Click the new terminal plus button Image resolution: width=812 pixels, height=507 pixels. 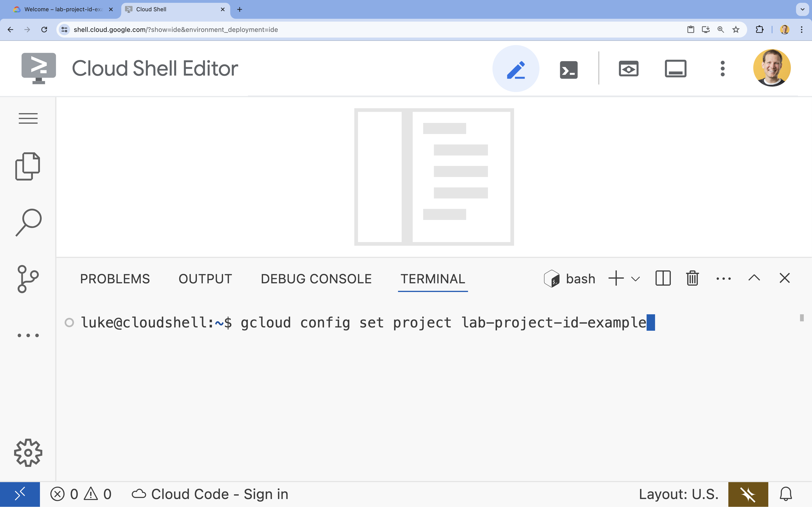click(x=616, y=278)
